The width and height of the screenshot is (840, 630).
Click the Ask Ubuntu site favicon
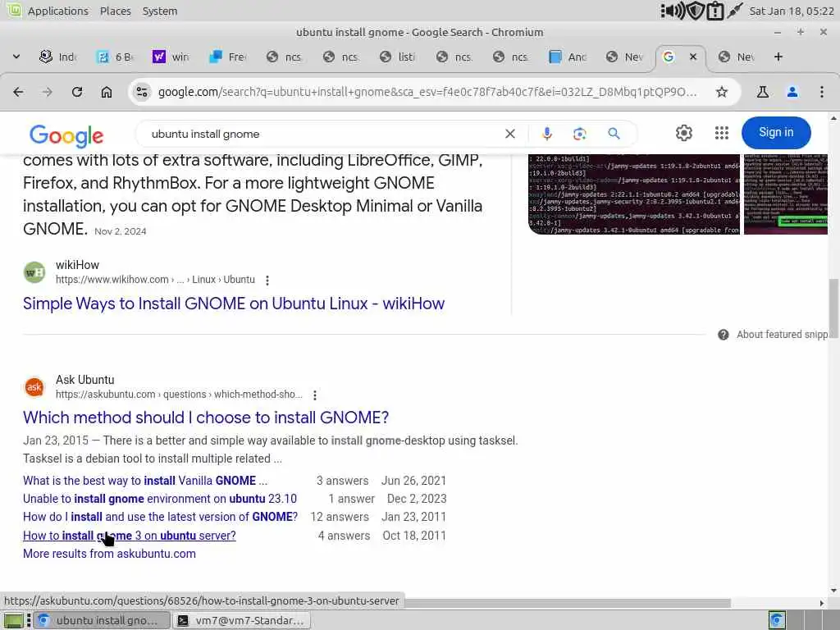pos(34,387)
